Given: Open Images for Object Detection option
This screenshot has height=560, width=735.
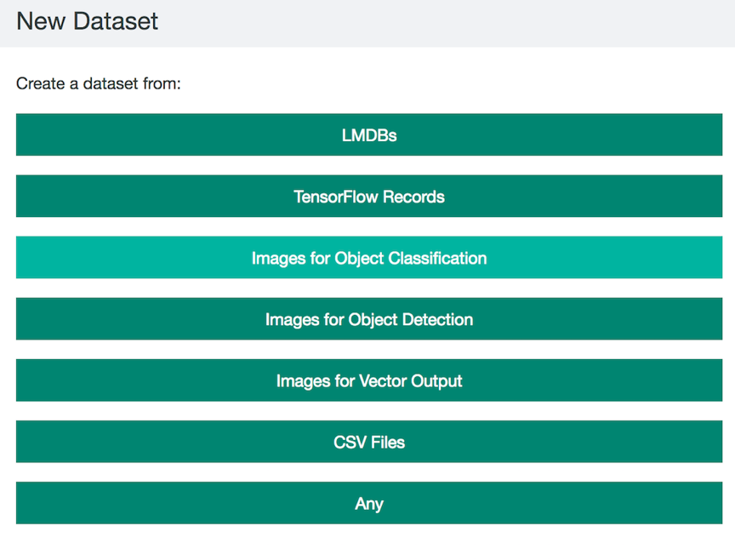Looking at the screenshot, I should point(369,319).
